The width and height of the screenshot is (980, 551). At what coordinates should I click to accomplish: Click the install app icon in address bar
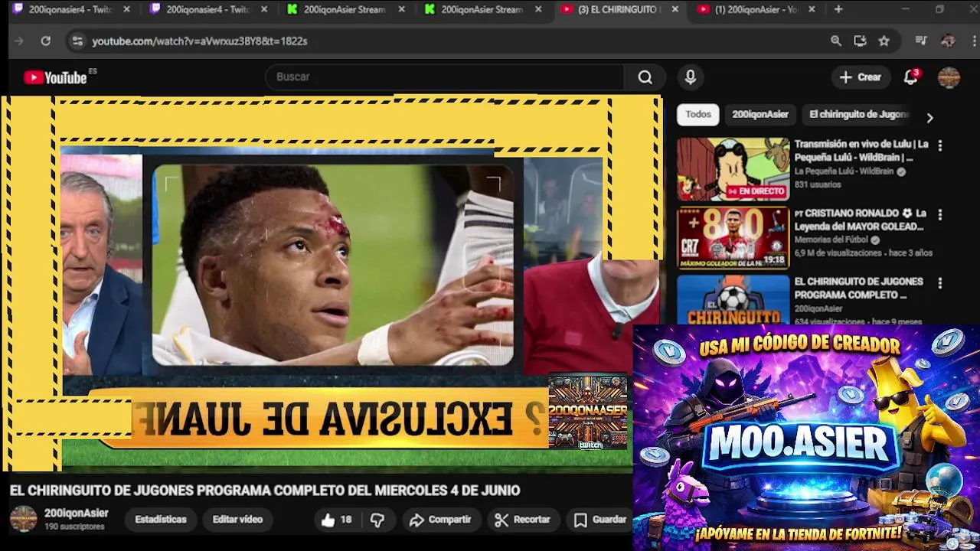(860, 41)
